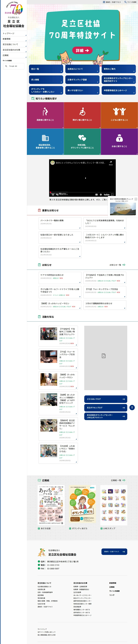138x644 pixels.
Task: Select the money-related purse tile
Action: click(x=119, y=141)
